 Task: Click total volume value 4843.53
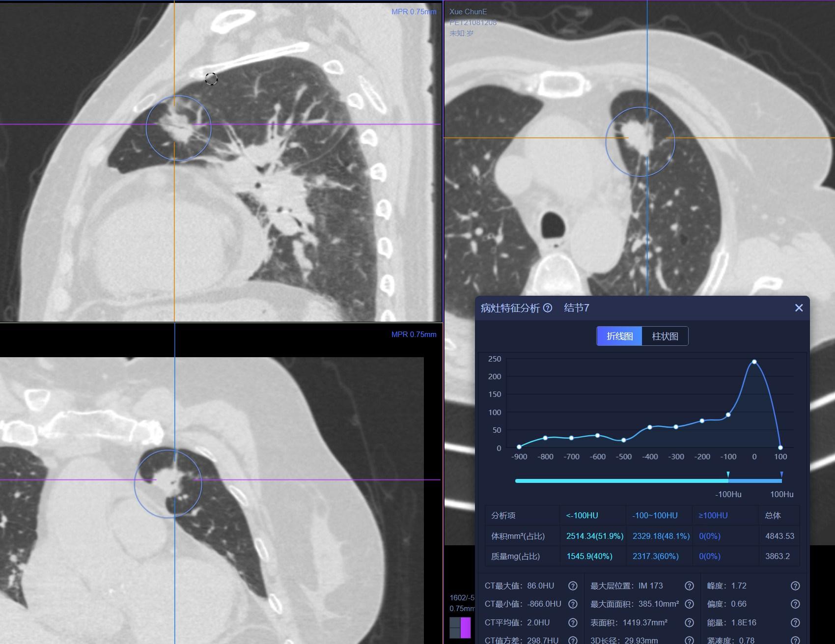[779, 536]
